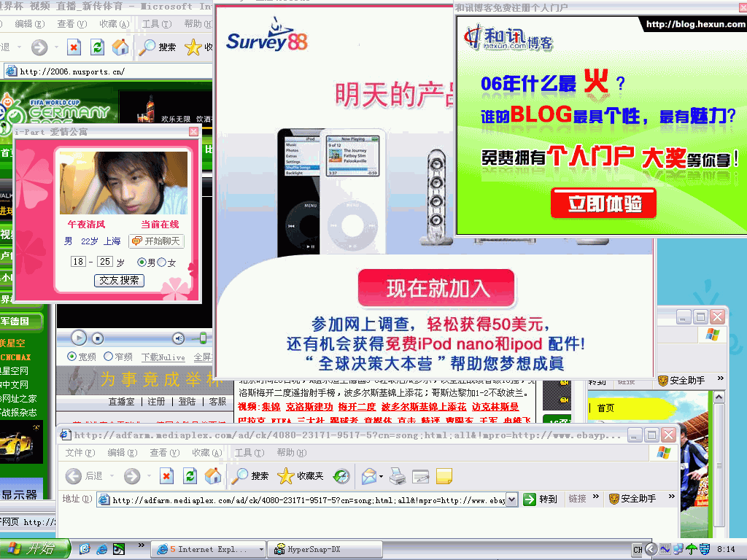747x560 pixels.
Task: Select 女 radio button in i-Part popup
Action: (x=161, y=262)
